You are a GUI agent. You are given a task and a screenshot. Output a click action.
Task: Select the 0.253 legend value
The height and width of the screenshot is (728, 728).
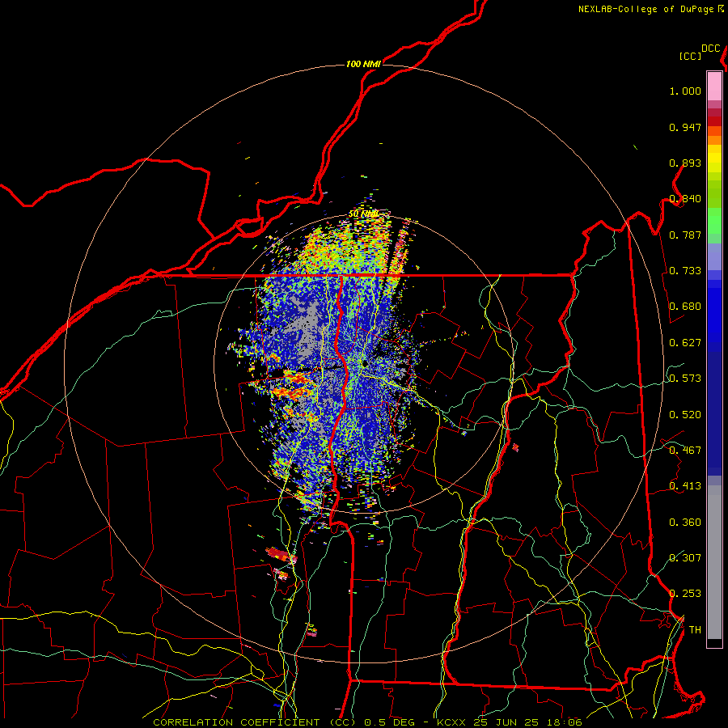pyautogui.click(x=685, y=594)
